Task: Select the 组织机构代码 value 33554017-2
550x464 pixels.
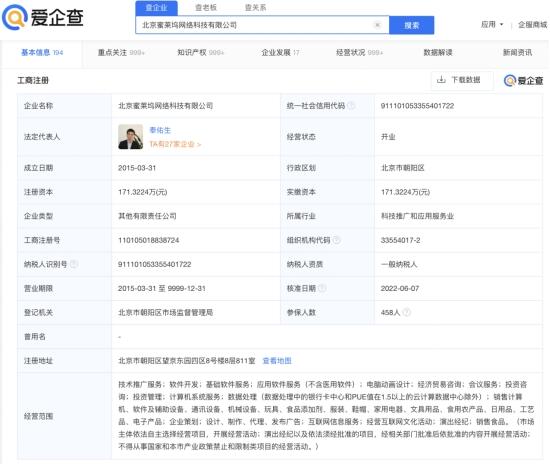Action: [400, 240]
